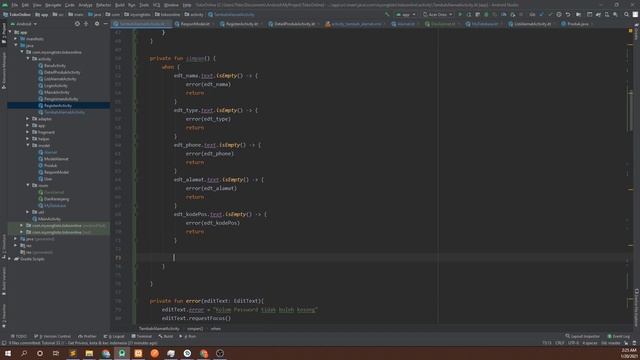The image size is (640, 360).
Task: Collapse the room package
Action: [x=28, y=185]
